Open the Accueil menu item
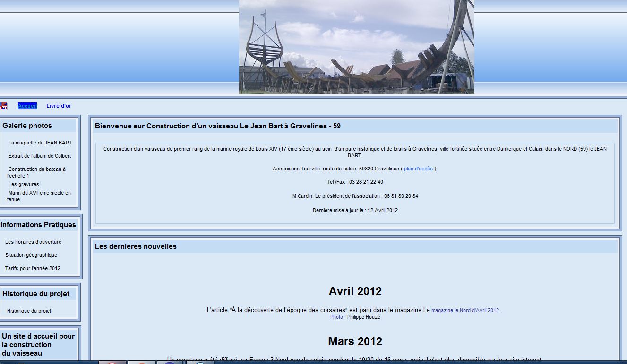 (27, 106)
